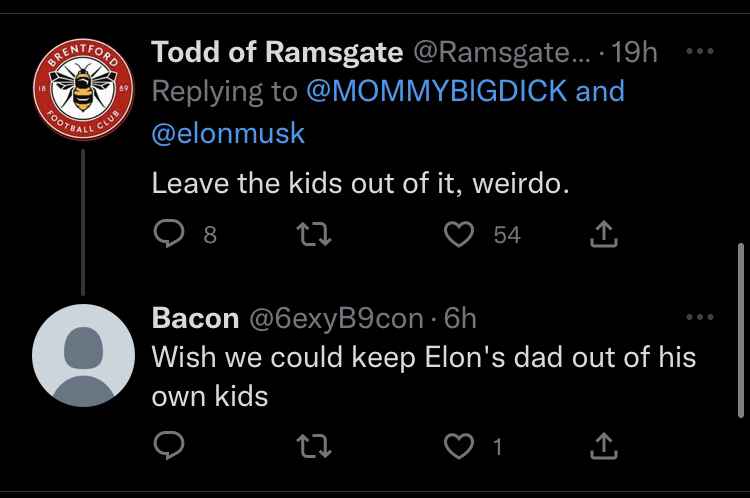The image size is (750, 498).
Task: Click the Bacon display name
Action: pyautogui.click(x=194, y=318)
